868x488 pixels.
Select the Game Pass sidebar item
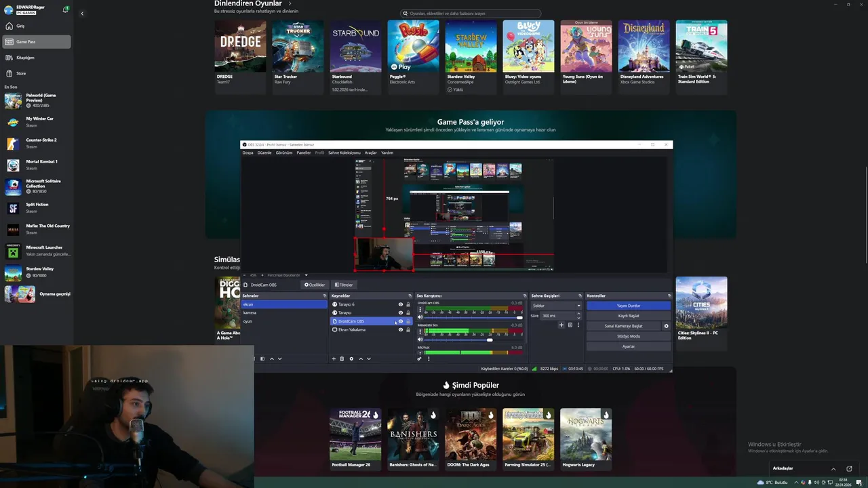(37, 42)
